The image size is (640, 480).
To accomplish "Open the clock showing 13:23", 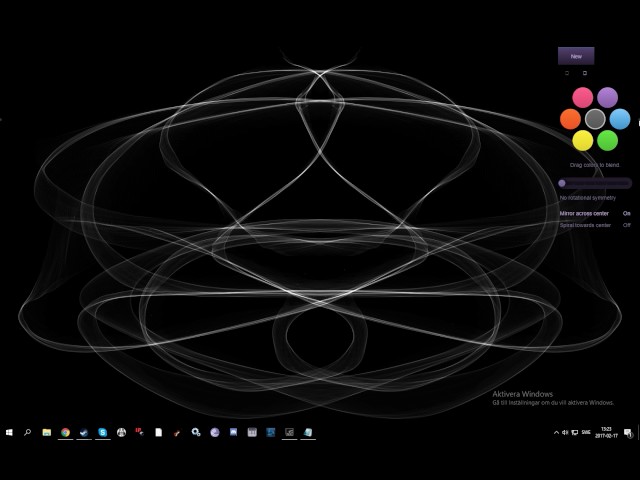I will 606,433.
